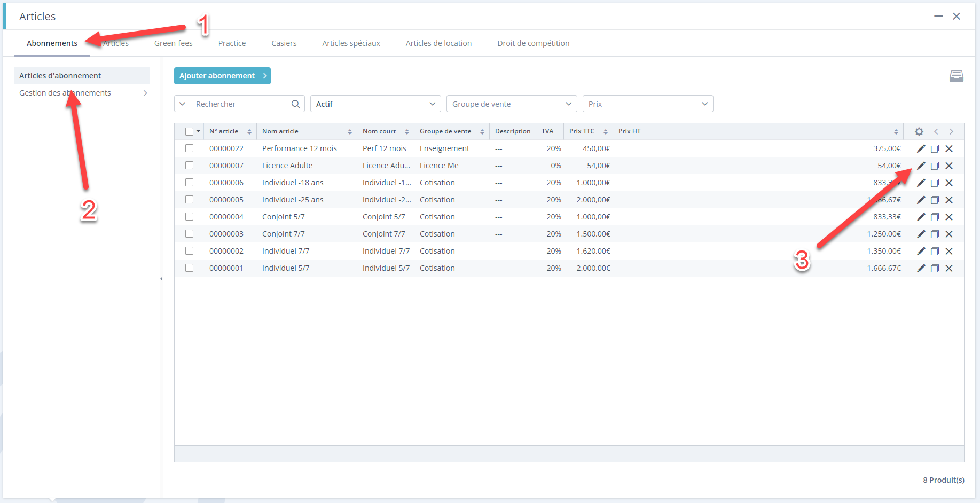Delete the Conjoint 5/7 article
This screenshot has height=503, width=980.
click(949, 217)
